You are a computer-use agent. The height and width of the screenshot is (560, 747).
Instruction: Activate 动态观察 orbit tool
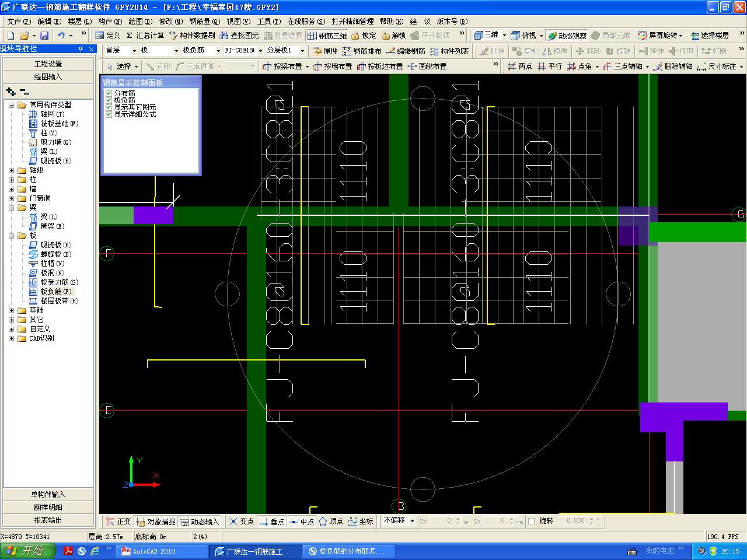click(567, 36)
